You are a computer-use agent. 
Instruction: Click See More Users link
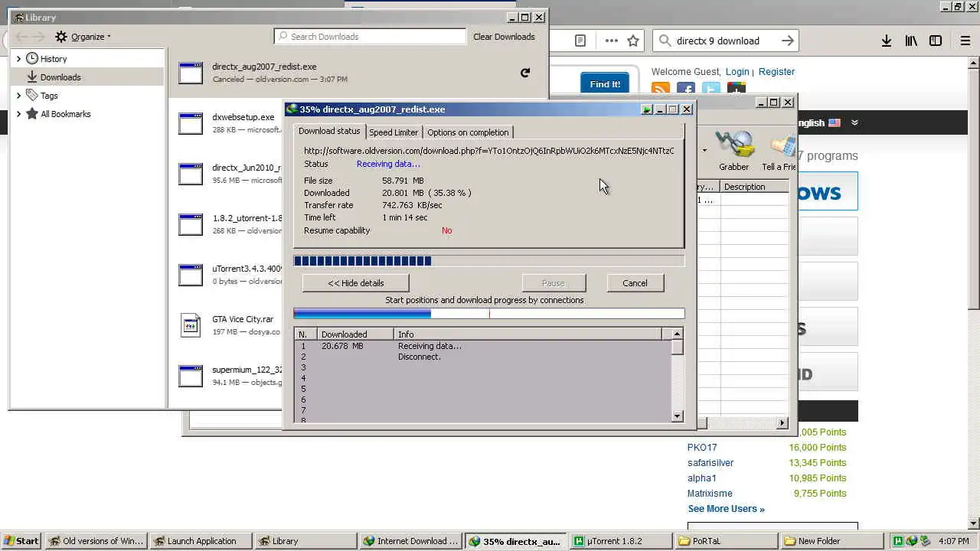tap(726, 509)
